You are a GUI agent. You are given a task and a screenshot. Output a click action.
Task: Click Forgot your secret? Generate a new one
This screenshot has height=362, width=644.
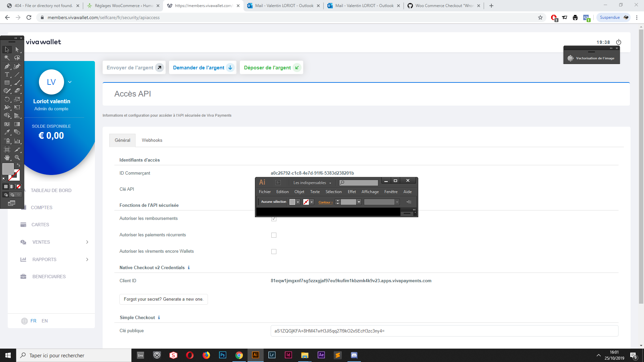163,299
